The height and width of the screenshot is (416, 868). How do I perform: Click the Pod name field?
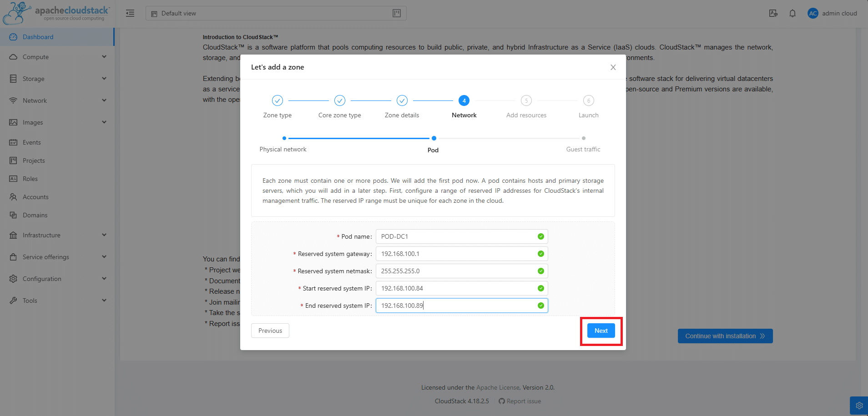[462, 236]
